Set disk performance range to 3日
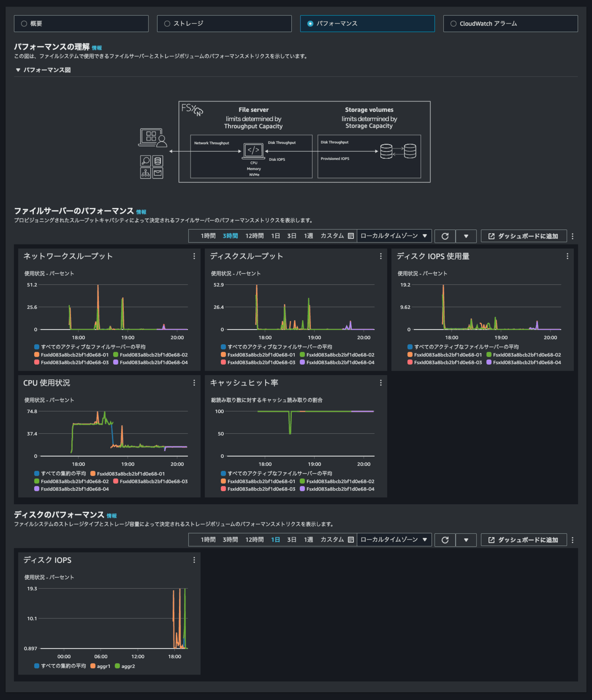This screenshot has height=700, width=592. pyautogui.click(x=292, y=540)
